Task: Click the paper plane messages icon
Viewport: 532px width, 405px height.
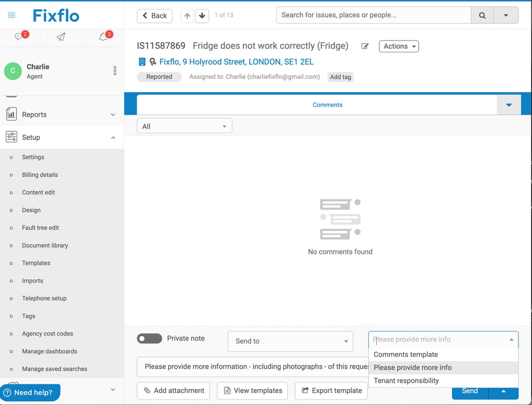Action: (x=60, y=37)
